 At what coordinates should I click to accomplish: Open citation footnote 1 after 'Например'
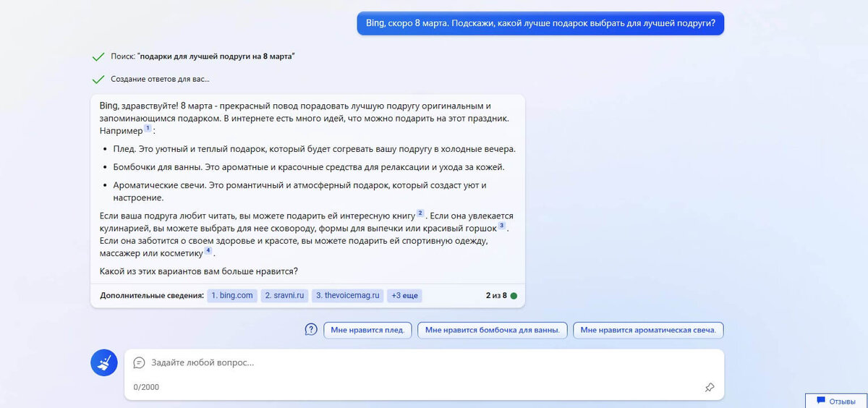(x=148, y=129)
